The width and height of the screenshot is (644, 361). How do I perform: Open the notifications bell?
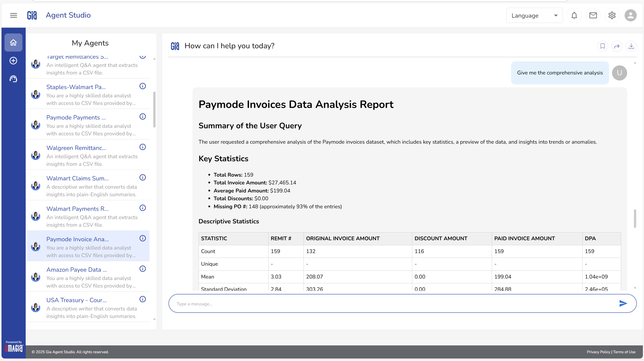click(574, 15)
